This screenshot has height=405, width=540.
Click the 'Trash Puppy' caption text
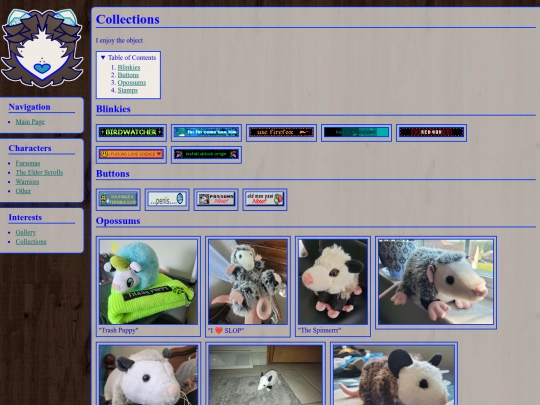[x=118, y=330]
